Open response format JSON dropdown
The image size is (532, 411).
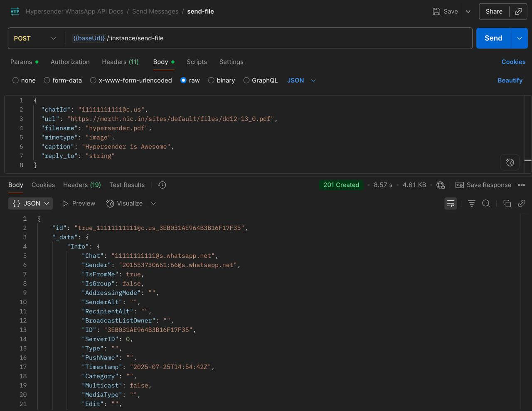(30, 204)
